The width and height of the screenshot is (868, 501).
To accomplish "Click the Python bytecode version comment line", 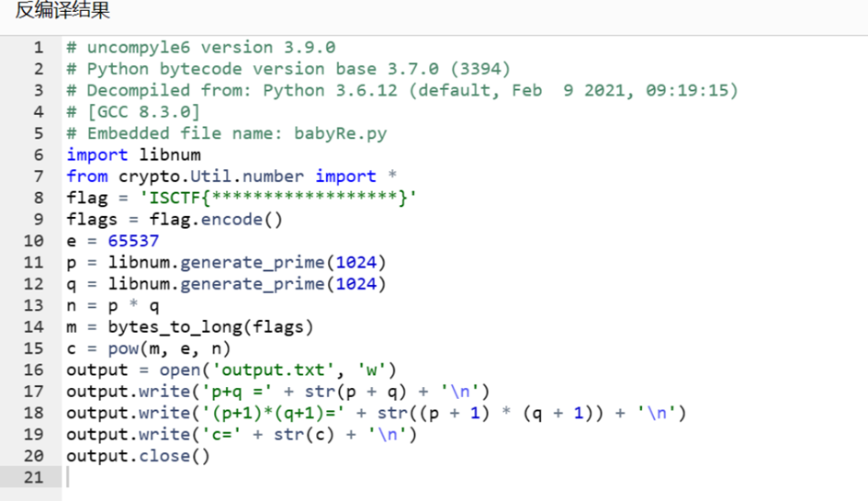I will pos(288,69).
